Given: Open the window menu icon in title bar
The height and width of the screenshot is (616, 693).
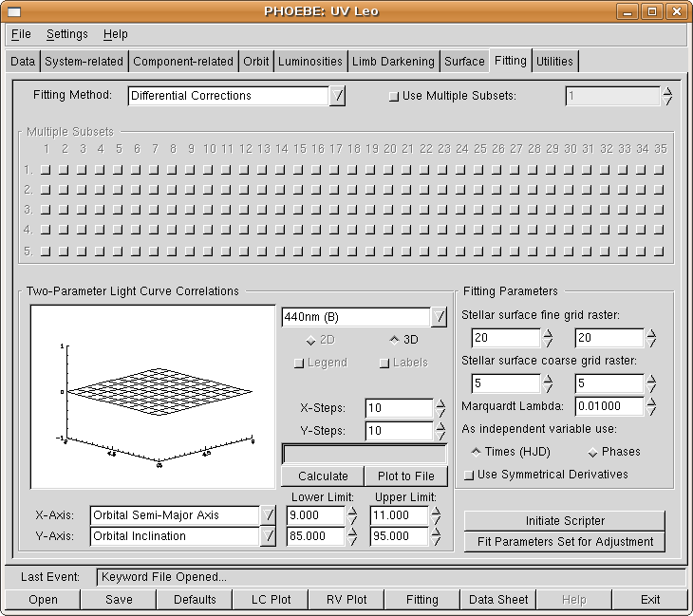Looking at the screenshot, I should tap(14, 11).
